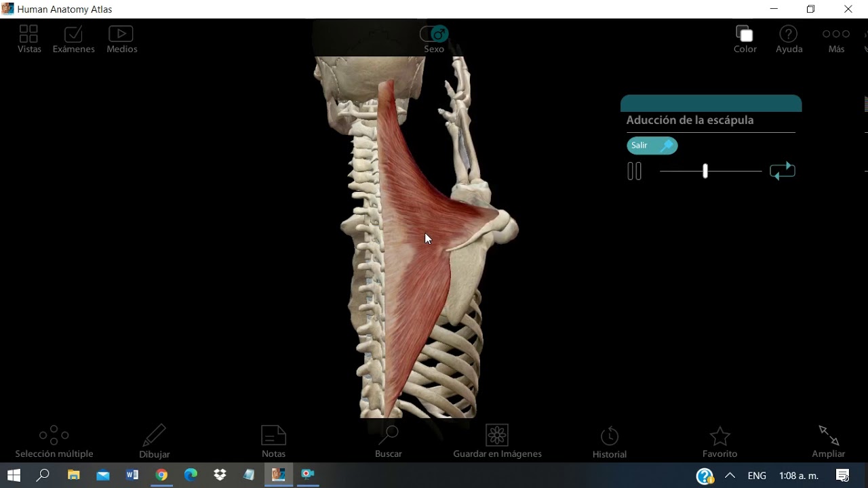
Task: Click Guardar en Imágenes
Action: coord(497,441)
